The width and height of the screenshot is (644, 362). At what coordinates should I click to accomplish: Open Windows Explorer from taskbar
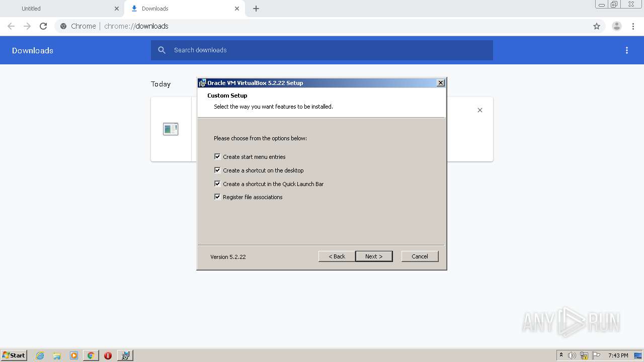(x=57, y=355)
